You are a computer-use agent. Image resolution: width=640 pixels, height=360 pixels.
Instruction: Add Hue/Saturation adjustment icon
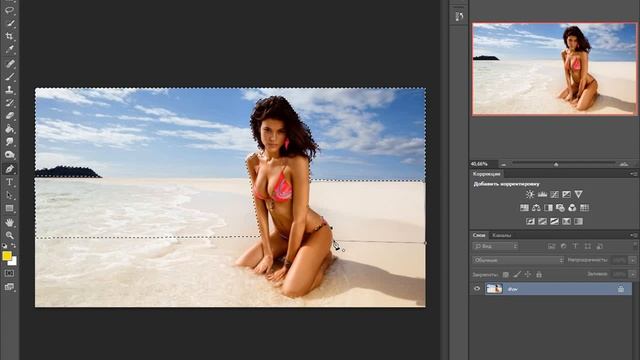pos(524,208)
